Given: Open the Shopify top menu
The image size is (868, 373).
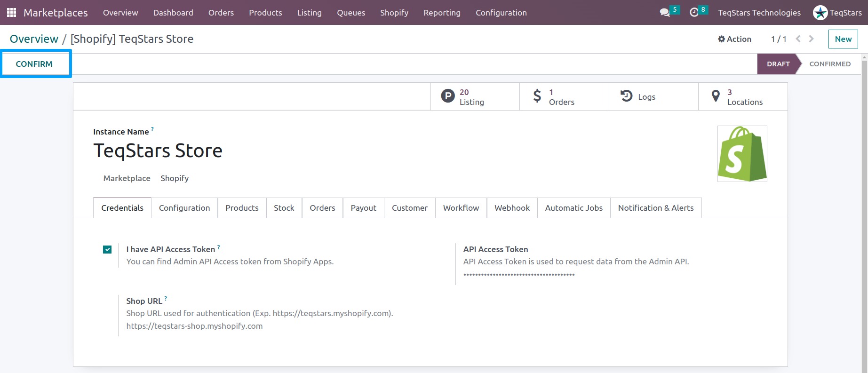Looking at the screenshot, I should [x=394, y=13].
